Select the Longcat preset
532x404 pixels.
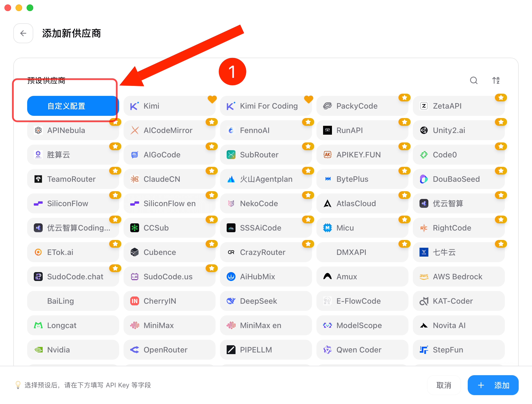pyautogui.click(x=73, y=325)
